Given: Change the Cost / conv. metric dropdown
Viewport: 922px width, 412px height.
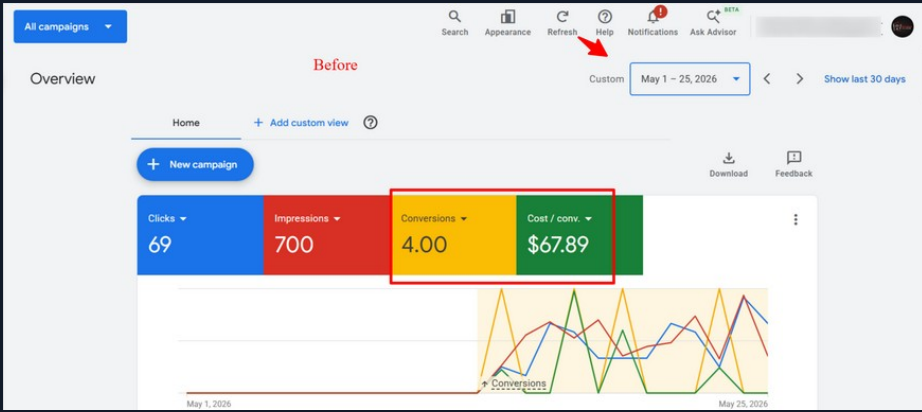Looking at the screenshot, I should (559, 219).
